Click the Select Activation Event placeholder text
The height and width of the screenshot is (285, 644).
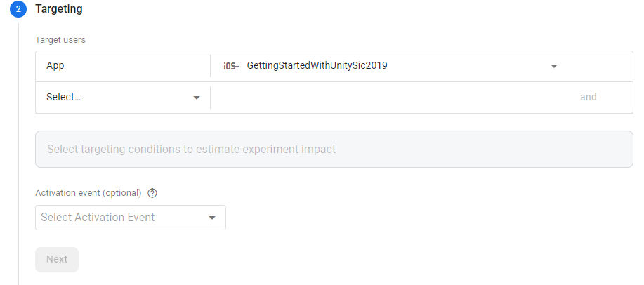tap(98, 218)
